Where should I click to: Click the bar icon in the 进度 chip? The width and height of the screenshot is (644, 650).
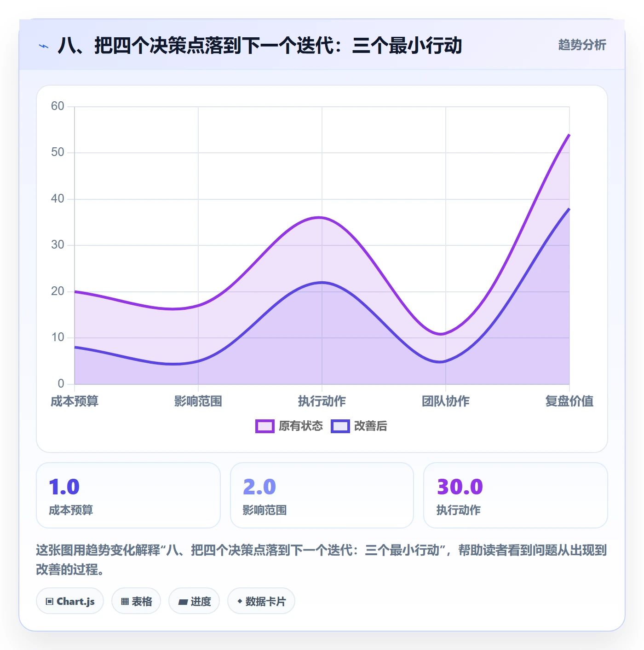pyautogui.click(x=183, y=602)
